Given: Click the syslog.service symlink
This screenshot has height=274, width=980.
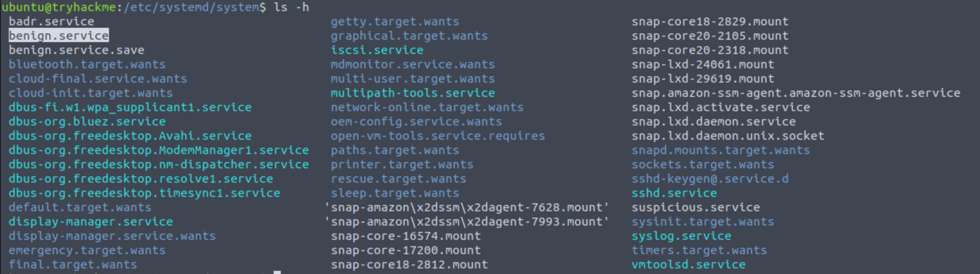Looking at the screenshot, I should [681, 236].
